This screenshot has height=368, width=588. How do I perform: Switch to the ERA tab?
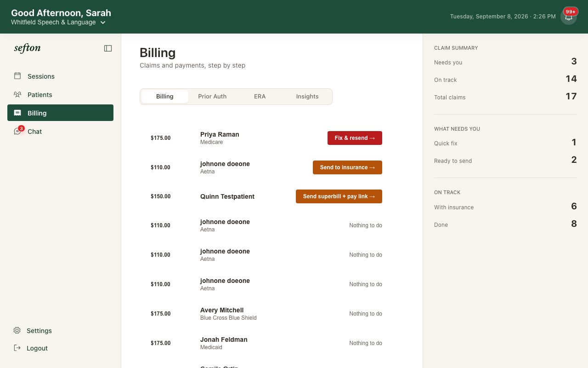(x=260, y=97)
